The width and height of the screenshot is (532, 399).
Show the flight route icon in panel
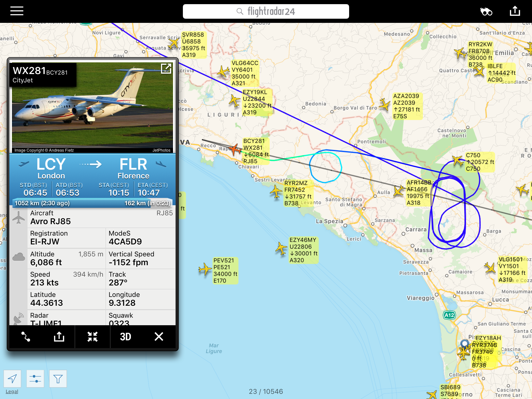pyautogui.click(x=26, y=337)
